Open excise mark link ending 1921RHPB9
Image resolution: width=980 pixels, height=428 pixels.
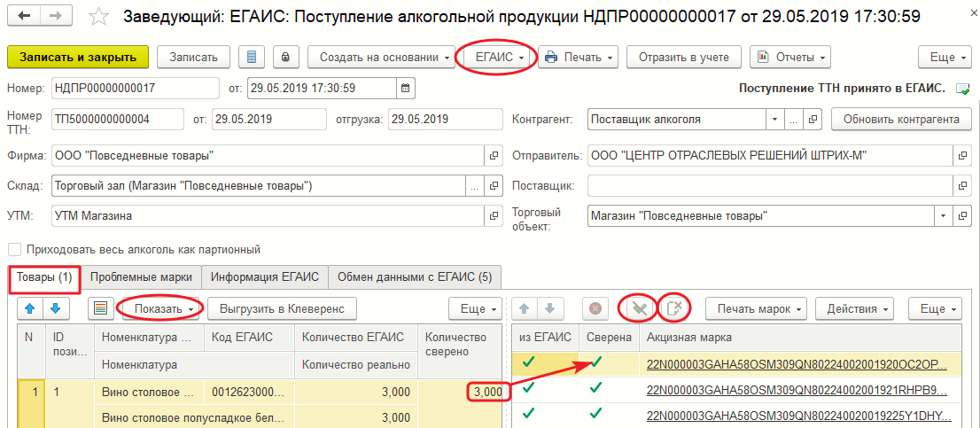[796, 391]
